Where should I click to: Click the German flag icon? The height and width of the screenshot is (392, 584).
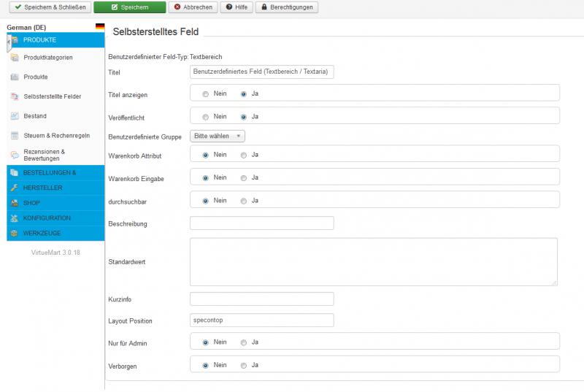coord(99,27)
